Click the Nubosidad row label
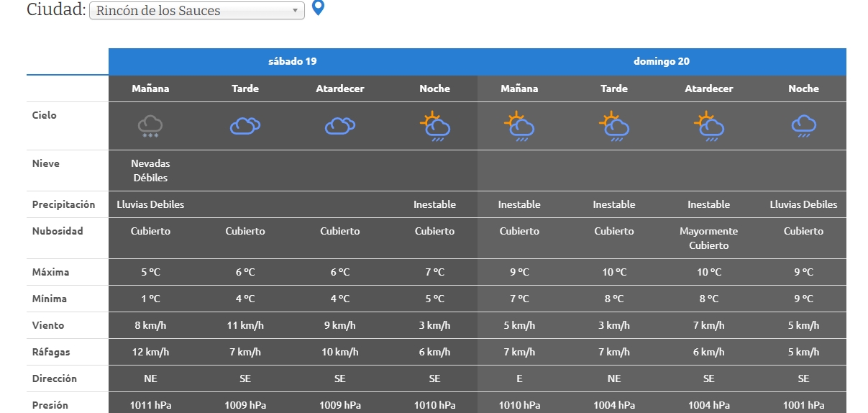Viewport: 868px width, 413px height. click(58, 231)
